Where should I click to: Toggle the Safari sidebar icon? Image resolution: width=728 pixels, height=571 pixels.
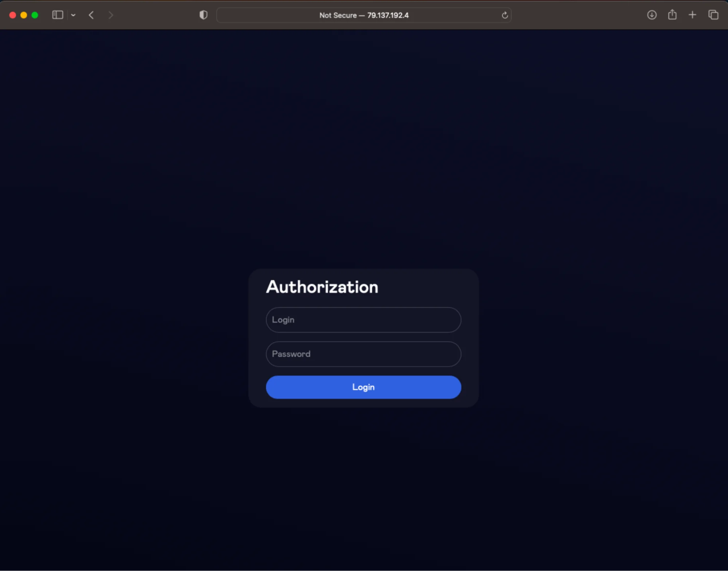(x=58, y=15)
